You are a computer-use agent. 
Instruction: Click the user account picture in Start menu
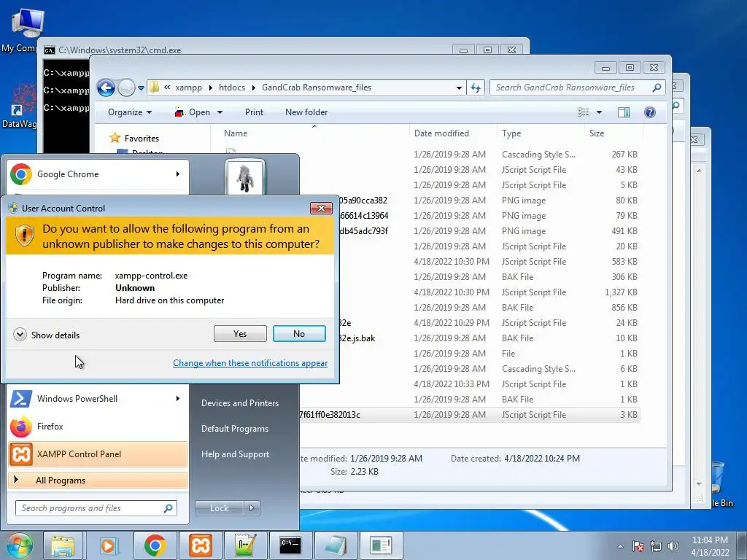point(245,177)
